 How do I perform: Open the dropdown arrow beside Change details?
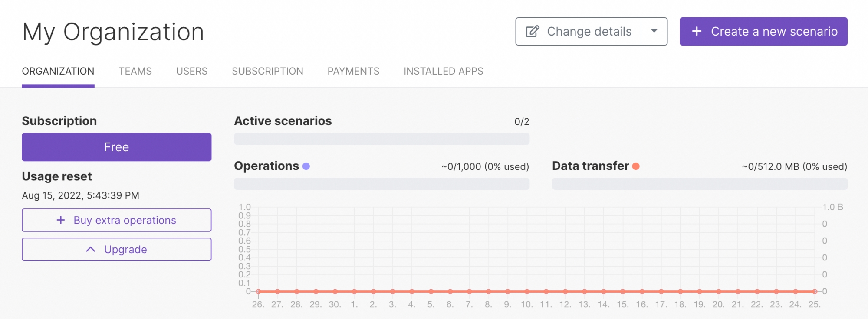tap(654, 31)
